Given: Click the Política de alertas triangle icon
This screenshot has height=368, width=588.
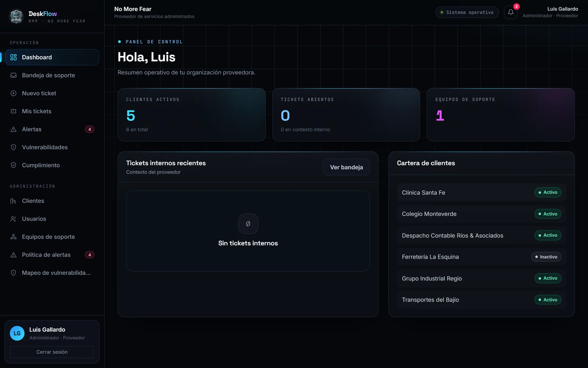Looking at the screenshot, I should click(14, 255).
